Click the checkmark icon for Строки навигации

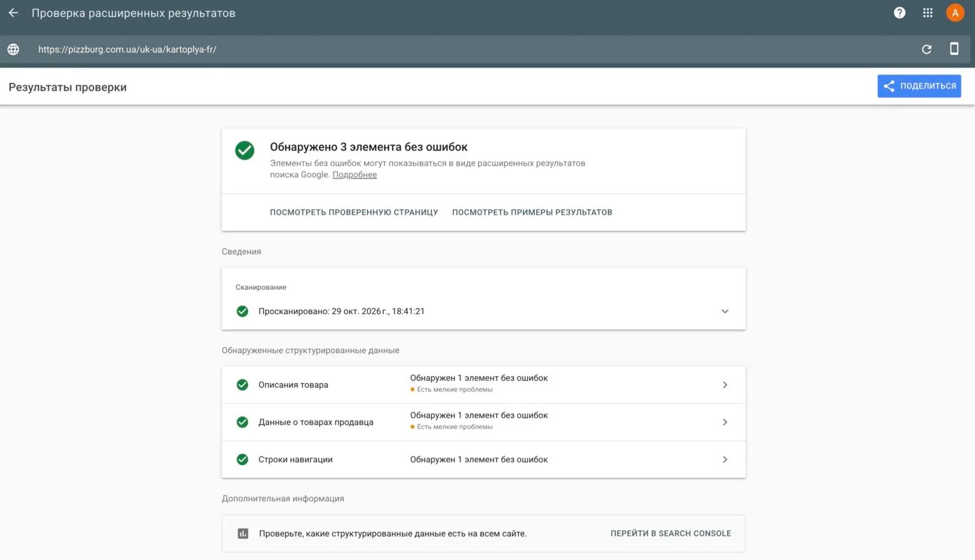[242, 460]
